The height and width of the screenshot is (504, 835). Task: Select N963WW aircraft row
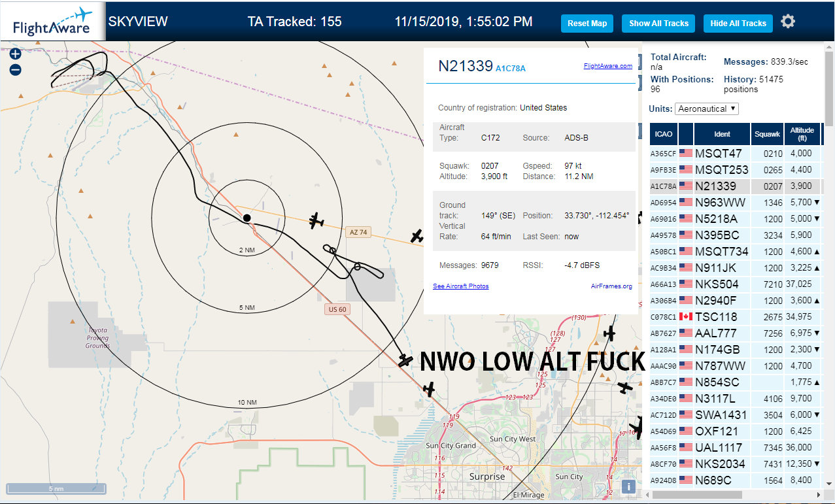click(x=737, y=203)
